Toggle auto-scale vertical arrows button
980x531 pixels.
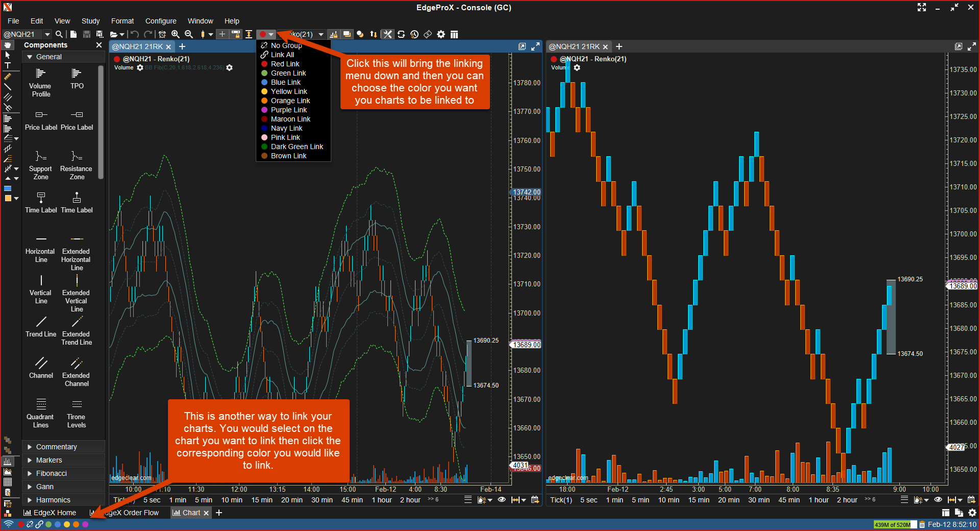[249, 34]
